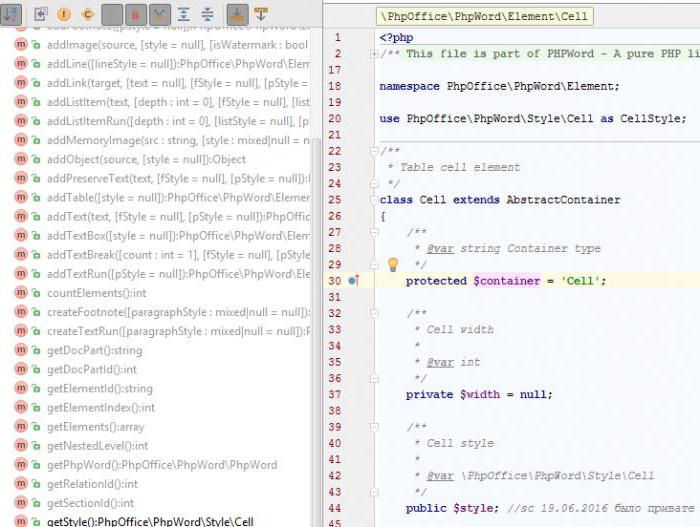Screen dimensions: 700x527
Task: Click the Expand All icon
Action: click(x=183, y=14)
